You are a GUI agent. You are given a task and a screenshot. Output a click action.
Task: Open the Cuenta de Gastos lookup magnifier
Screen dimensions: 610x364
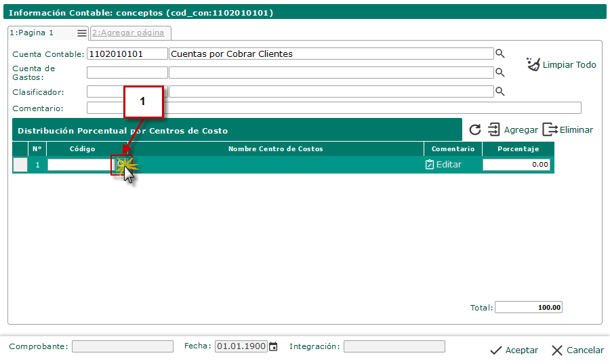coord(500,73)
